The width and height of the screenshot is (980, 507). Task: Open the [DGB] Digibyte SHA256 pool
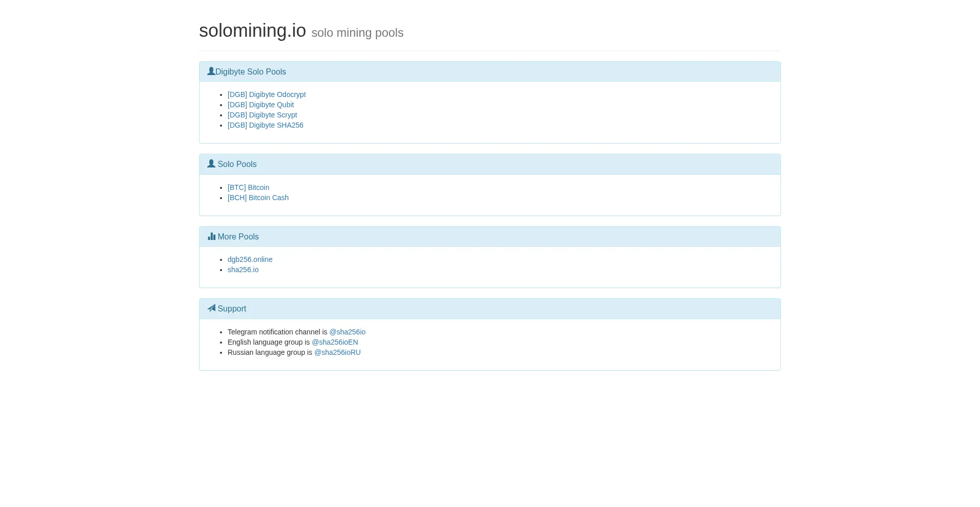[x=265, y=125]
